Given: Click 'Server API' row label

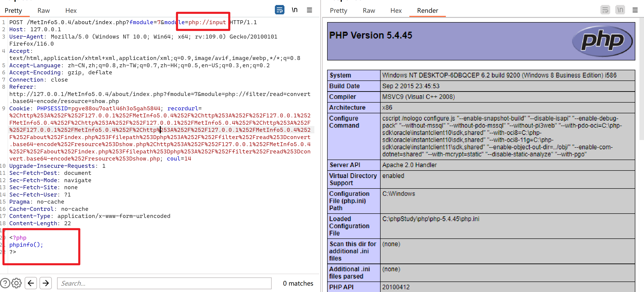Looking at the screenshot, I should click(344, 165).
